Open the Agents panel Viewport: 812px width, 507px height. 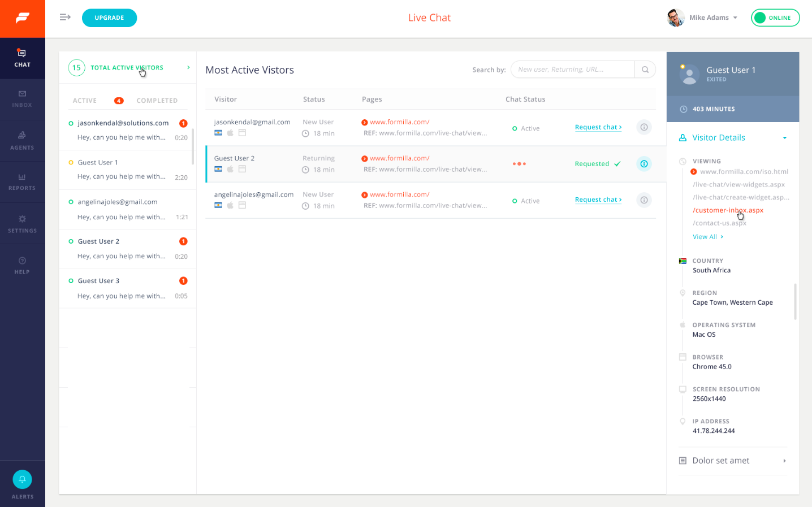(22, 141)
